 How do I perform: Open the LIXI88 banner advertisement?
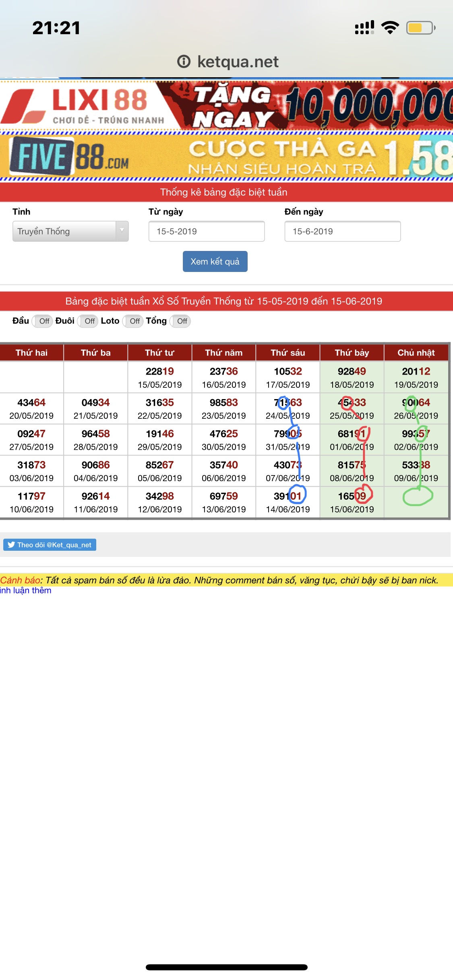click(x=226, y=105)
